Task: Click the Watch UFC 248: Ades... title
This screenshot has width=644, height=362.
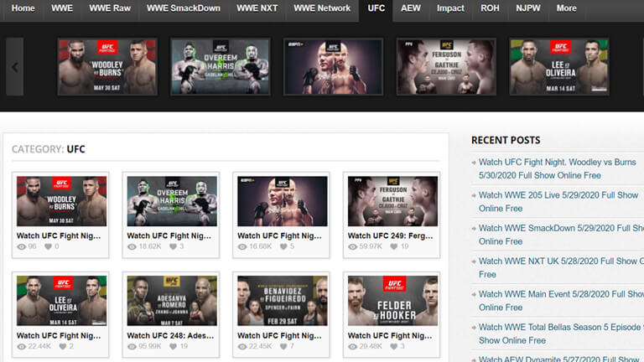Action: point(170,336)
